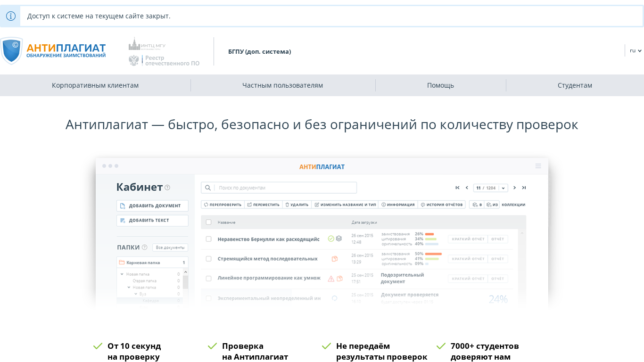This screenshot has height=362, width=644.
Task: Tick the checkbox for Стремящийся метод document
Action: [209, 259]
